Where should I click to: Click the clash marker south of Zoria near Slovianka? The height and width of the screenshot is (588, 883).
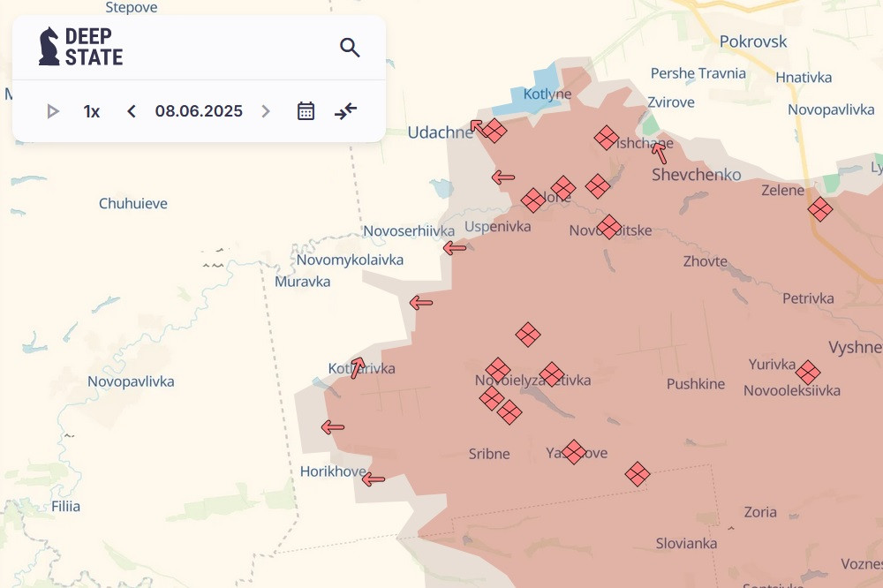point(638,473)
